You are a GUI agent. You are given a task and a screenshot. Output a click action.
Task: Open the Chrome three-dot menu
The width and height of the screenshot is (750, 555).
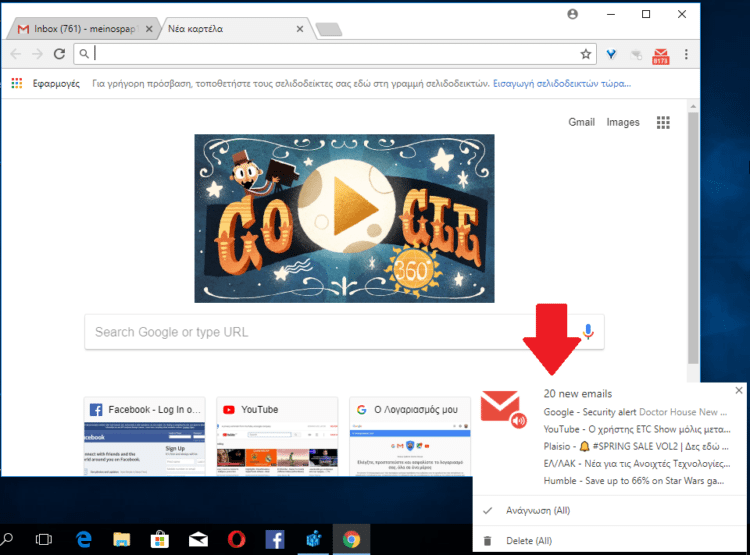(x=686, y=54)
